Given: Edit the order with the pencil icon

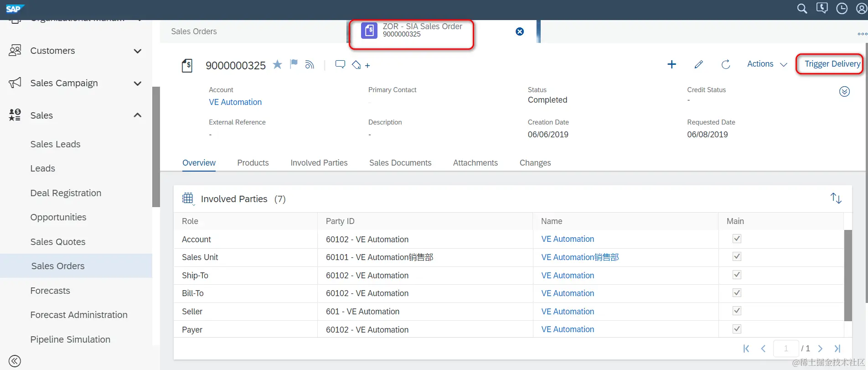Looking at the screenshot, I should 698,64.
